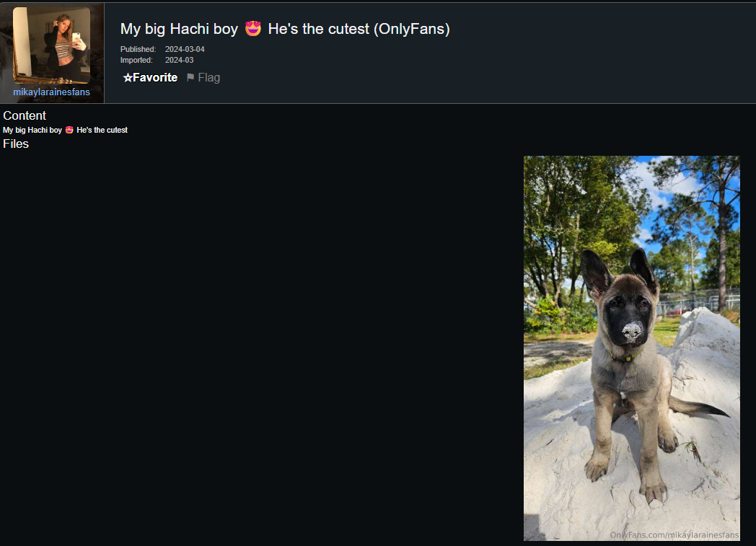Click the "Published:" label
Screen dimensions: 756x546
[138, 49]
